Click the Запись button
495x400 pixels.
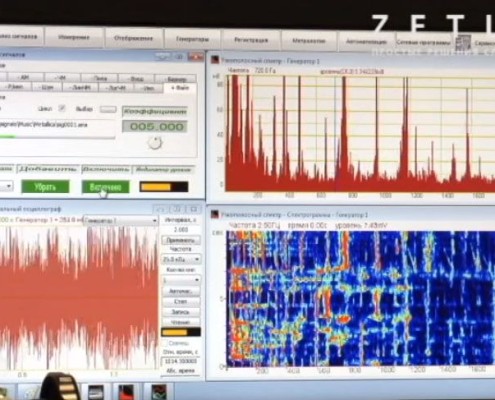[x=181, y=312]
